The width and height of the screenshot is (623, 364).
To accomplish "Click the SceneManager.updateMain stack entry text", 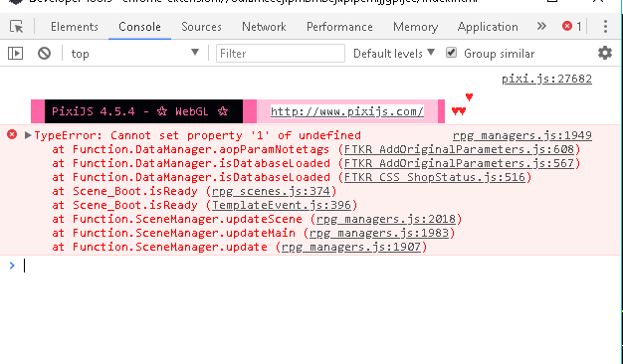I will tap(184, 233).
